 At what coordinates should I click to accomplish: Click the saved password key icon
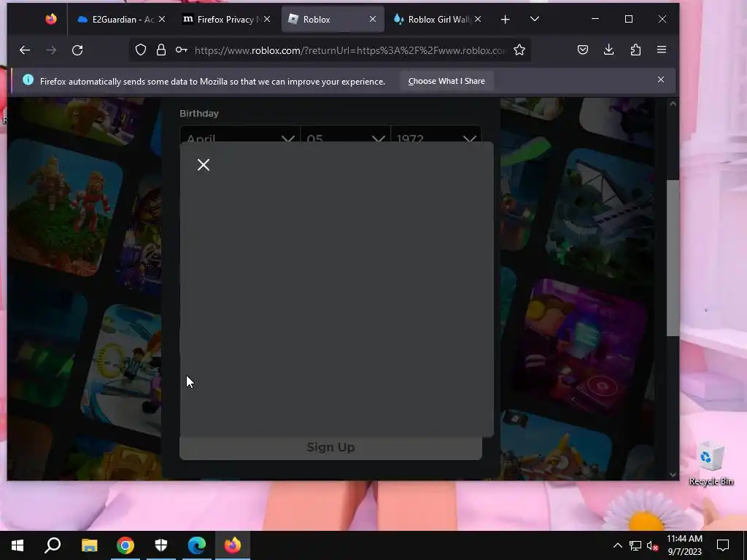[x=182, y=50]
